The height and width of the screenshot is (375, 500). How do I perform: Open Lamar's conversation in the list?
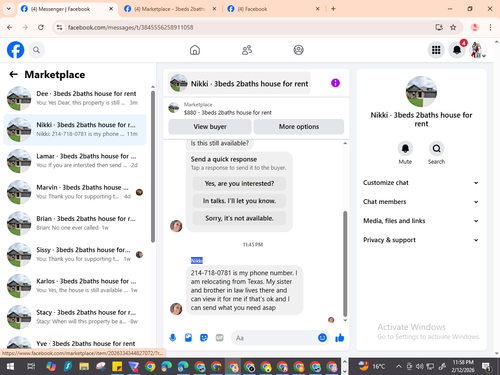(x=75, y=161)
